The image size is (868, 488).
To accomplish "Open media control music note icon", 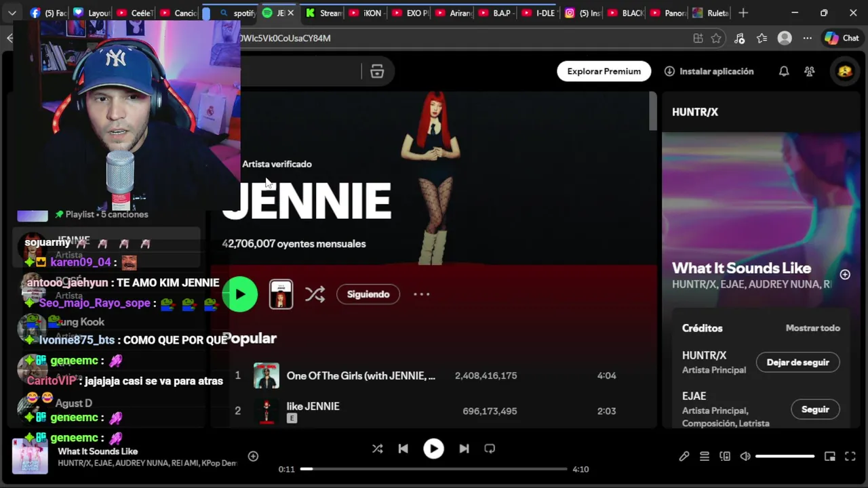I will [739, 39].
